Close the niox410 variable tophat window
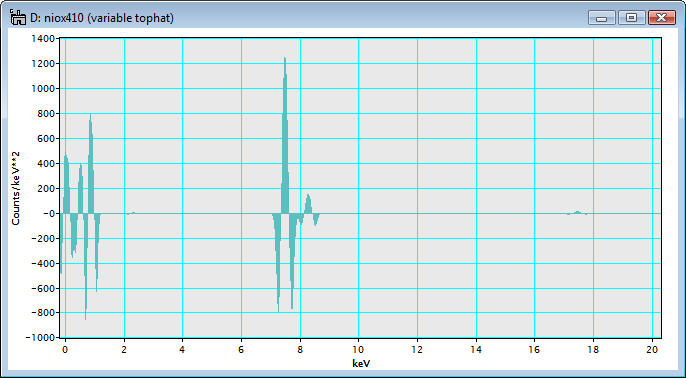 [662, 18]
